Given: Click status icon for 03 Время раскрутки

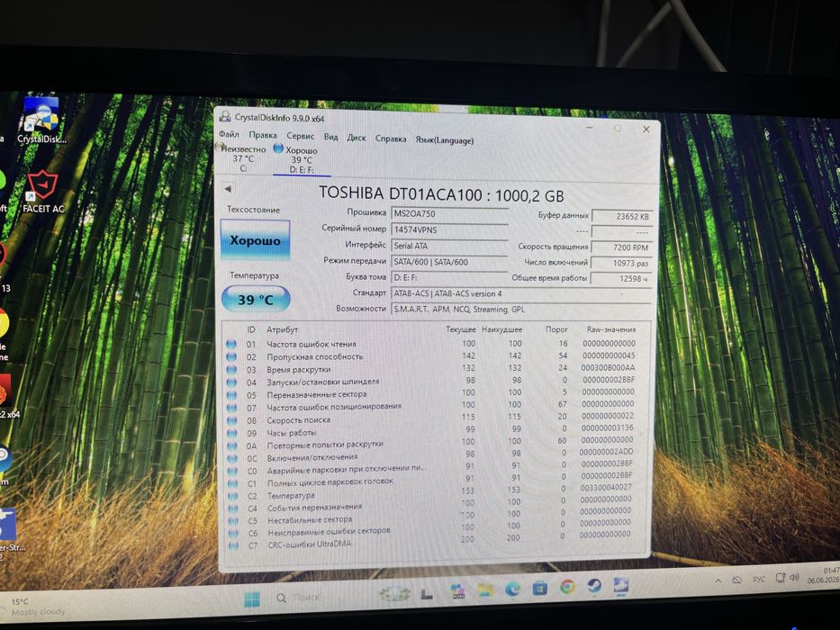Looking at the screenshot, I should (x=231, y=370).
